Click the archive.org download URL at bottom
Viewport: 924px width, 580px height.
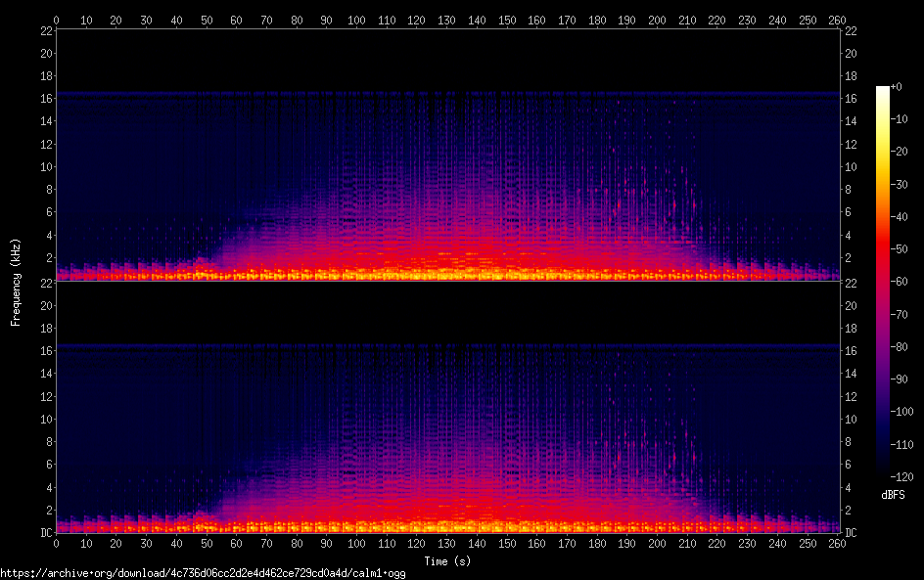point(202,573)
